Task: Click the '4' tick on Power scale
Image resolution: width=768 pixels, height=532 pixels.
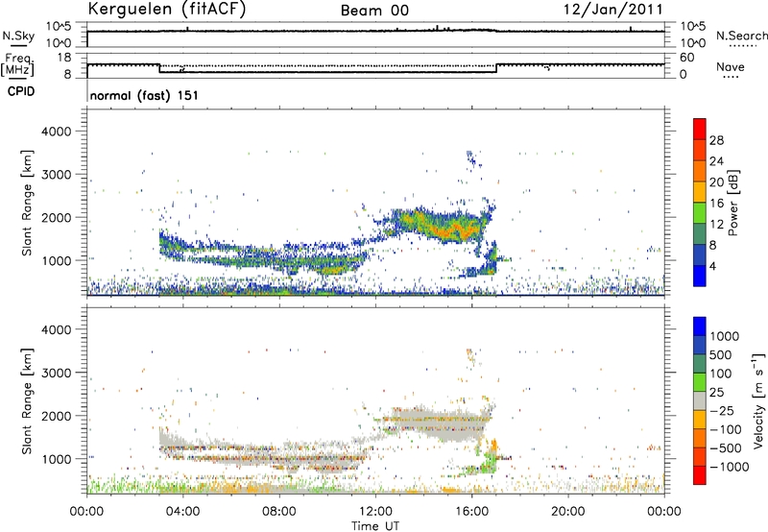Action: (x=712, y=266)
